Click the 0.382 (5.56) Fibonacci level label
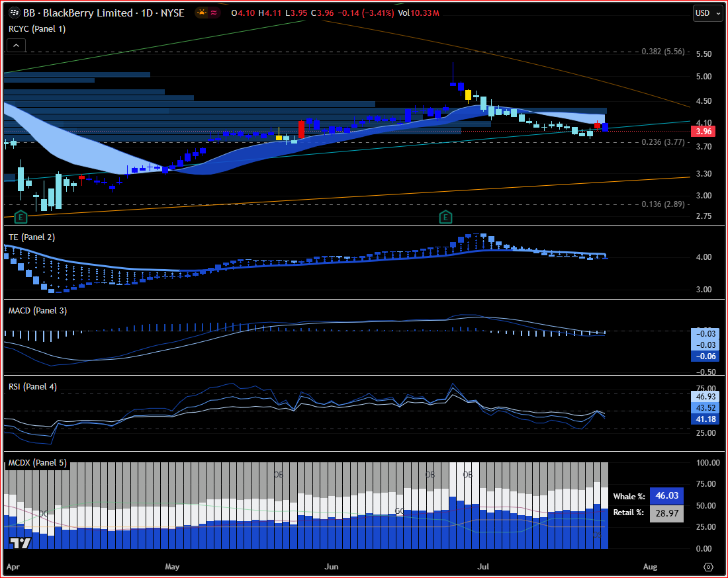Screen dimensions: 728x578 (663, 52)
